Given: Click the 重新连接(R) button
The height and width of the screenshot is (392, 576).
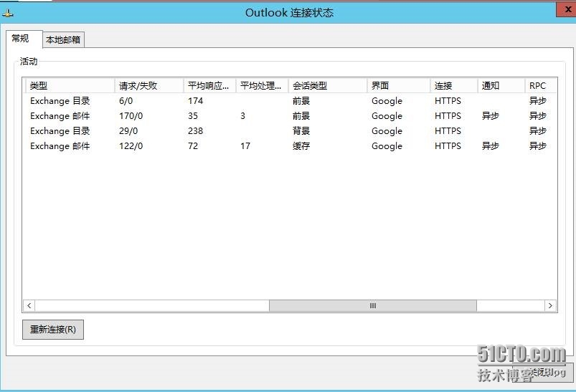Looking at the screenshot, I should [53, 329].
